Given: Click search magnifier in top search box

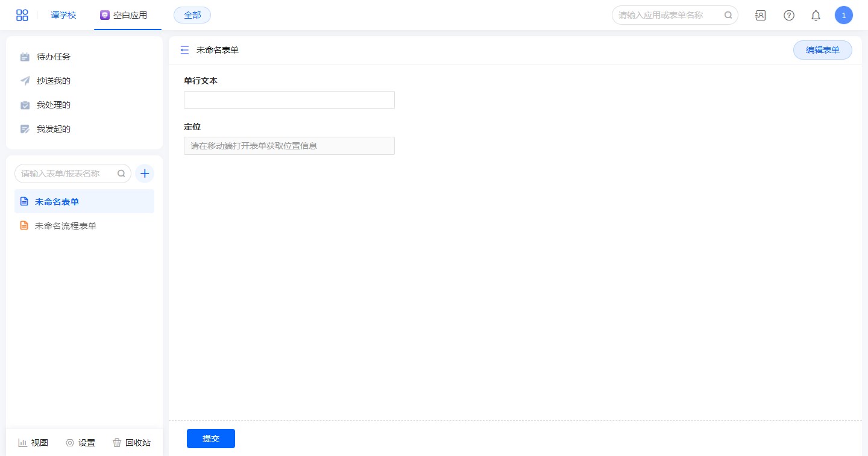Looking at the screenshot, I should click(728, 15).
